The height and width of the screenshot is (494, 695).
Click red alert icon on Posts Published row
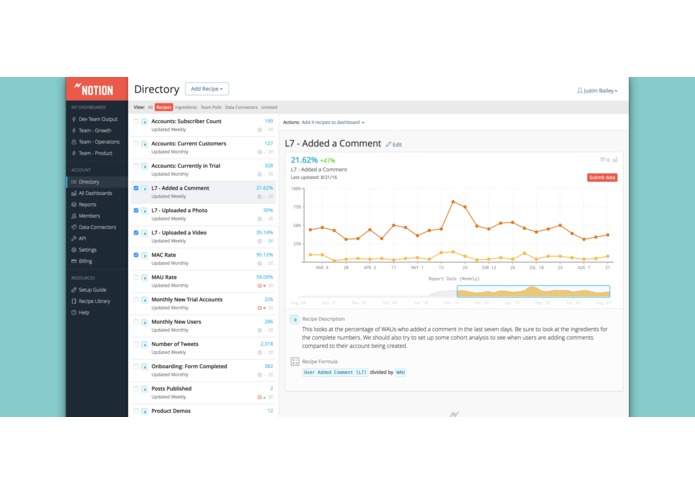click(x=260, y=397)
